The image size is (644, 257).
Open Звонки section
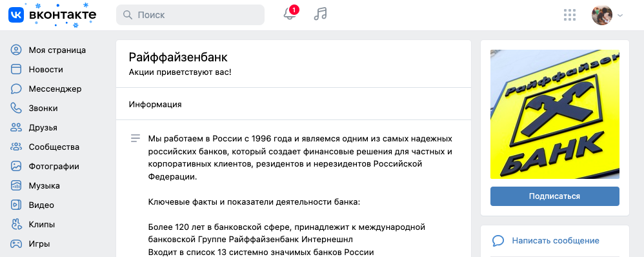point(43,108)
